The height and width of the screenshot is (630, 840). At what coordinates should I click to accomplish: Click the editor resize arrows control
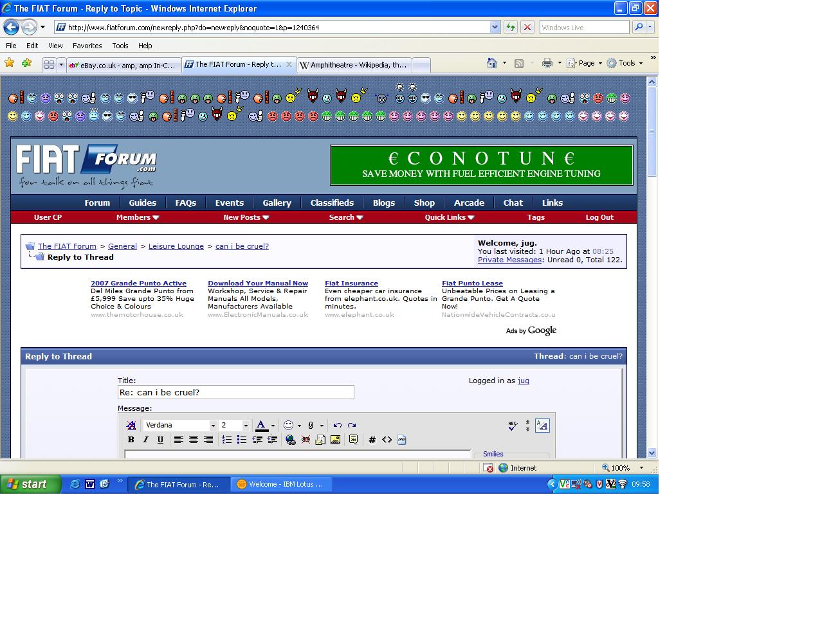click(527, 426)
